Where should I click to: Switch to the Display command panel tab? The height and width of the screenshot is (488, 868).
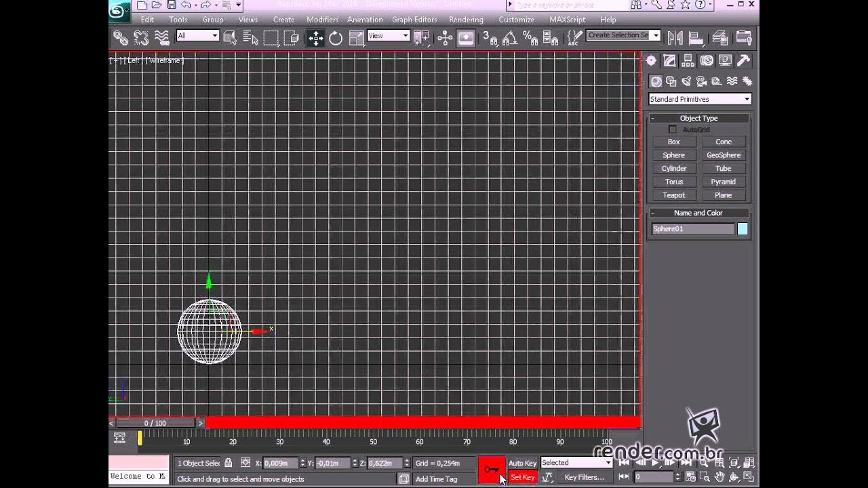click(x=725, y=61)
